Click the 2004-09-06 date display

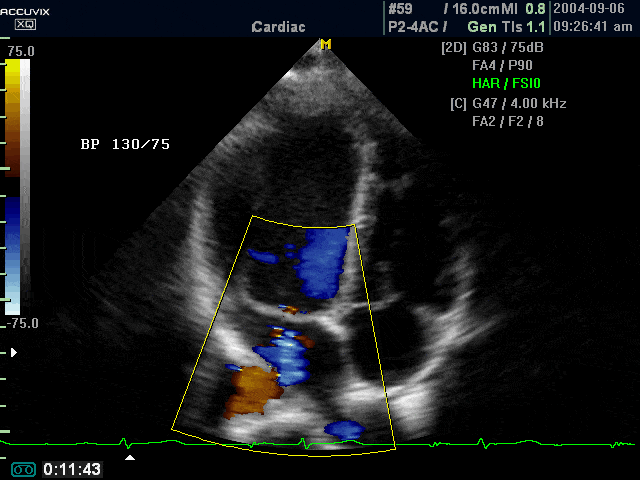click(589, 9)
